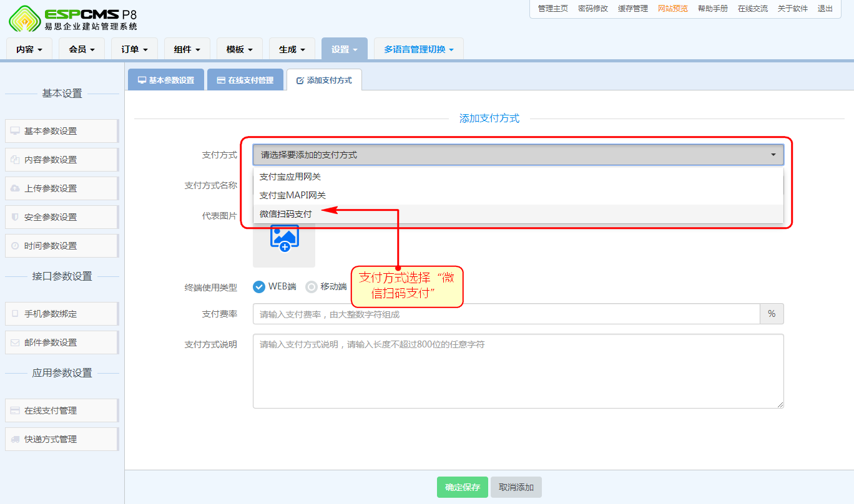Viewport: 854px width, 504px height.
Task: Select the 添加支付方式 tab
Action: point(324,80)
